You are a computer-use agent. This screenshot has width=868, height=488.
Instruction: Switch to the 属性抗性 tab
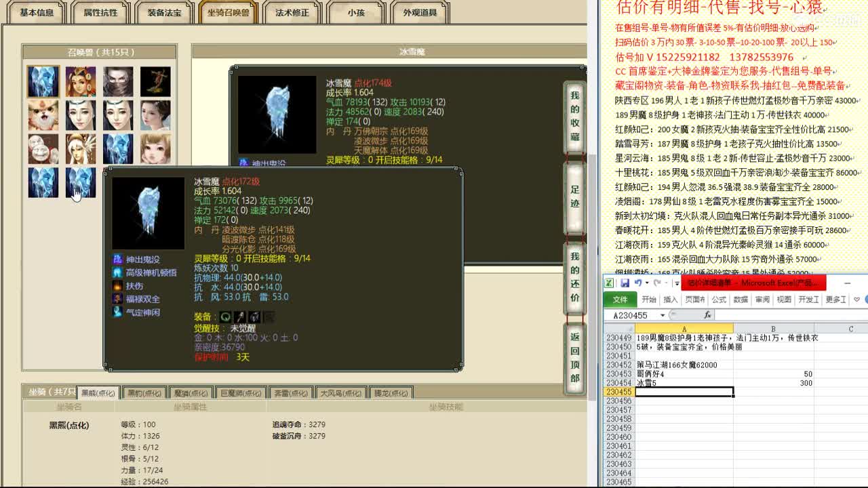(x=100, y=12)
